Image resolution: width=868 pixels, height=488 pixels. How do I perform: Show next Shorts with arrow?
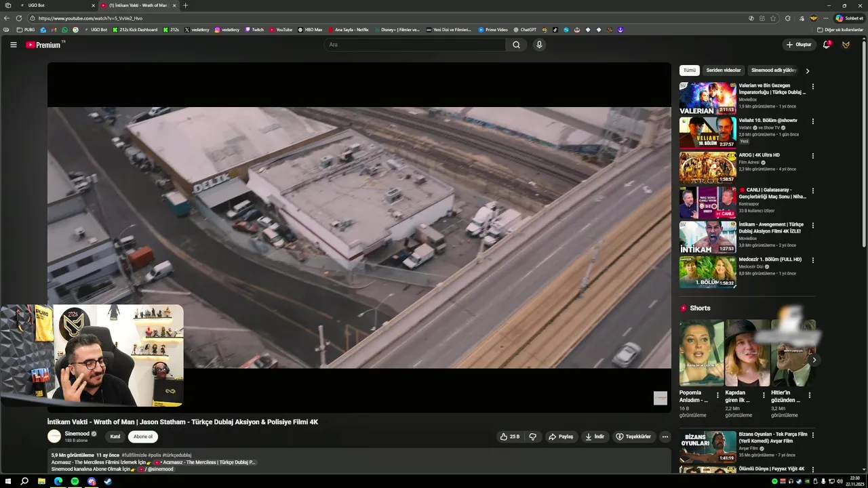pyautogui.click(x=814, y=360)
